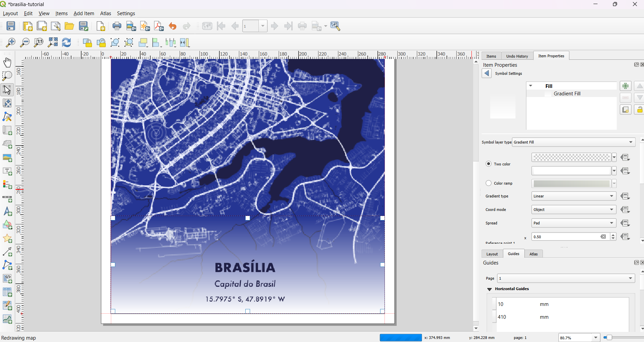Open the Coord mode Object dropdown
This screenshot has height=342, width=644.
coord(574,210)
